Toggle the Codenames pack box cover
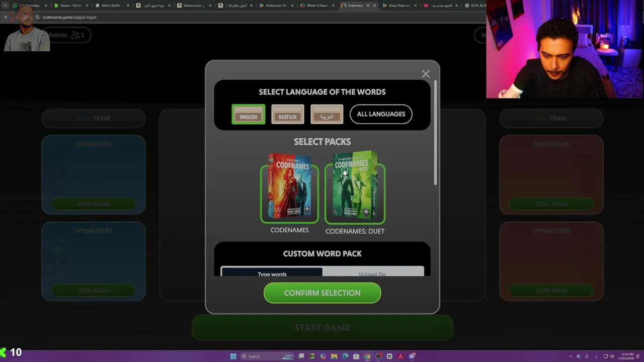The height and width of the screenshot is (362, 644). coord(289,188)
